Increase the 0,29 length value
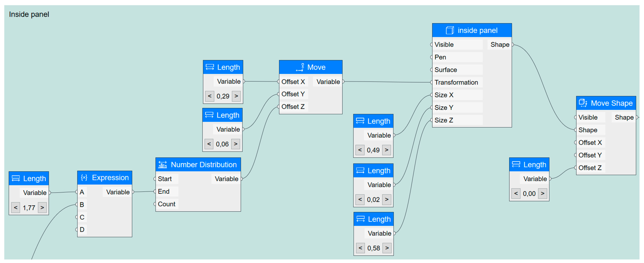 (236, 96)
